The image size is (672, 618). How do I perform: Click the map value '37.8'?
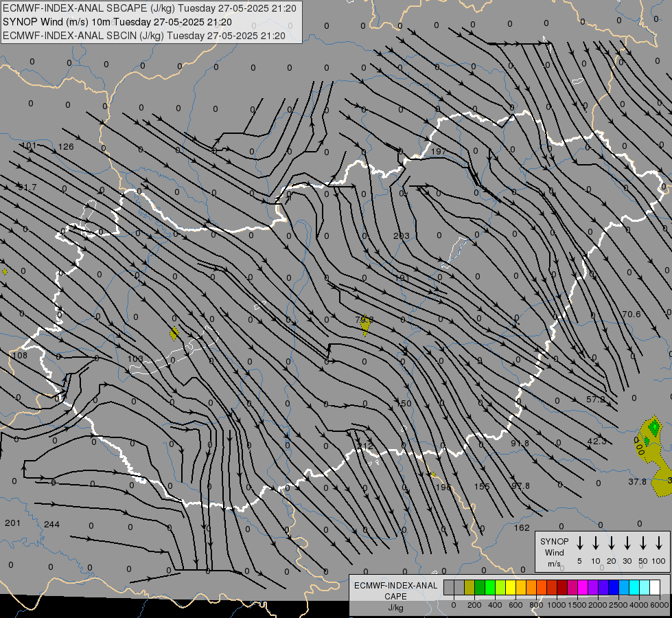tap(637, 481)
